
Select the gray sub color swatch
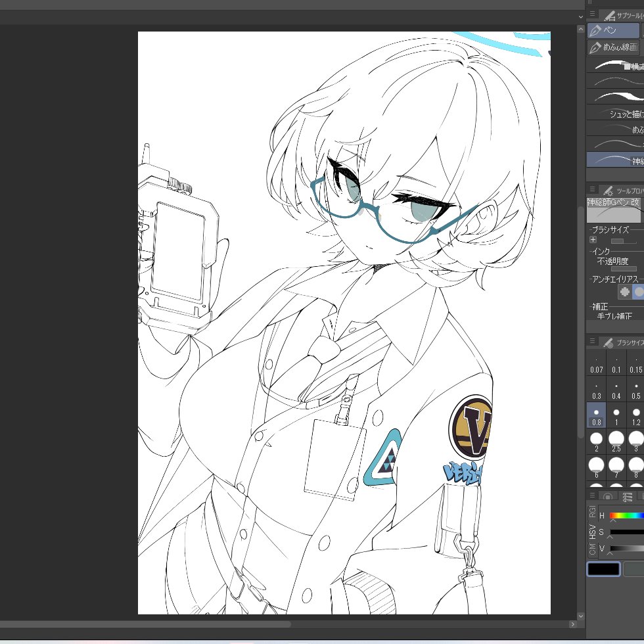(633, 569)
